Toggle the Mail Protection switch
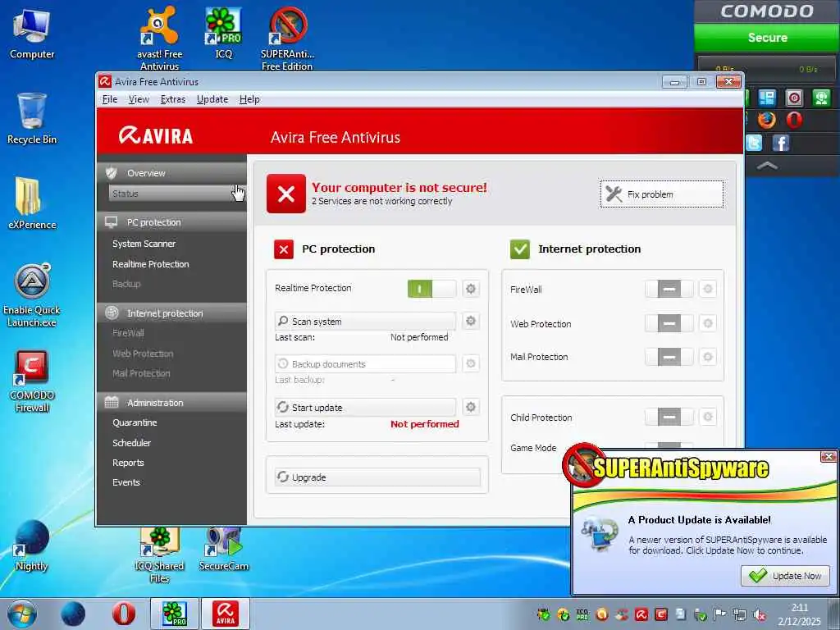 [x=669, y=357]
